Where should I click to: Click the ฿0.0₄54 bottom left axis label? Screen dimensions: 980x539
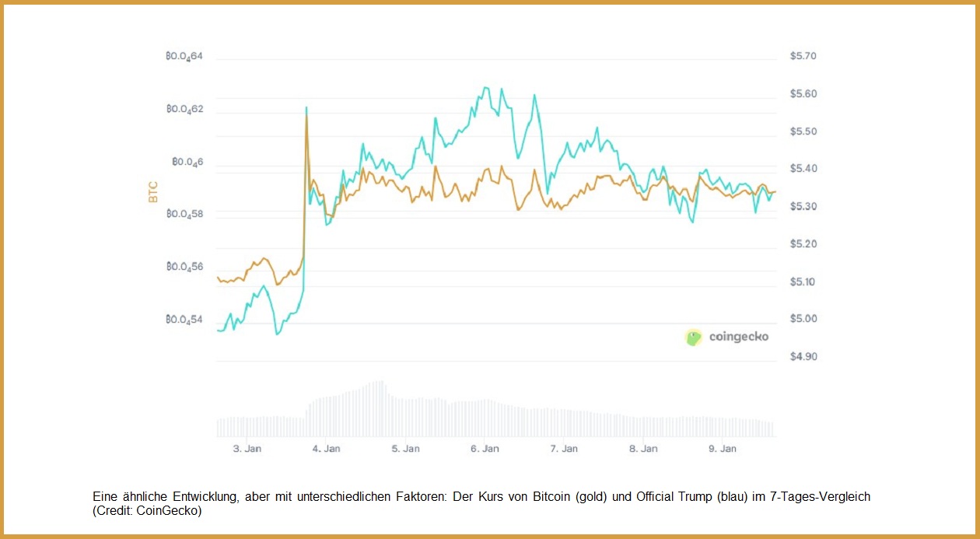(x=184, y=320)
